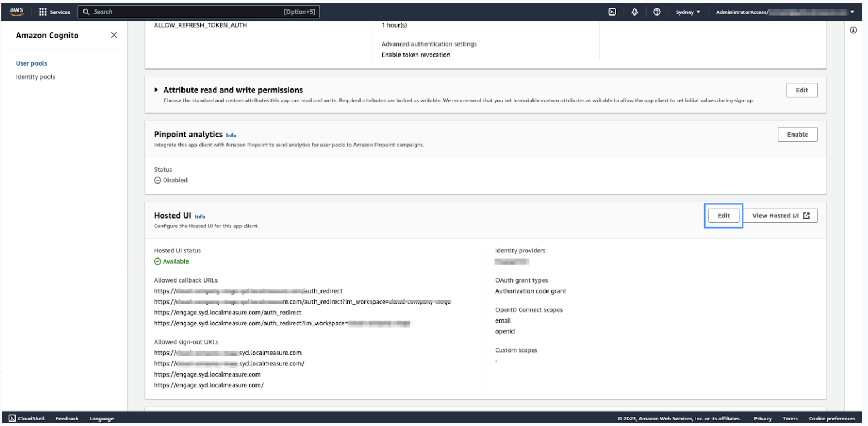The image size is (868, 426).
Task: Open the Terms footer link
Action: pyautogui.click(x=790, y=418)
